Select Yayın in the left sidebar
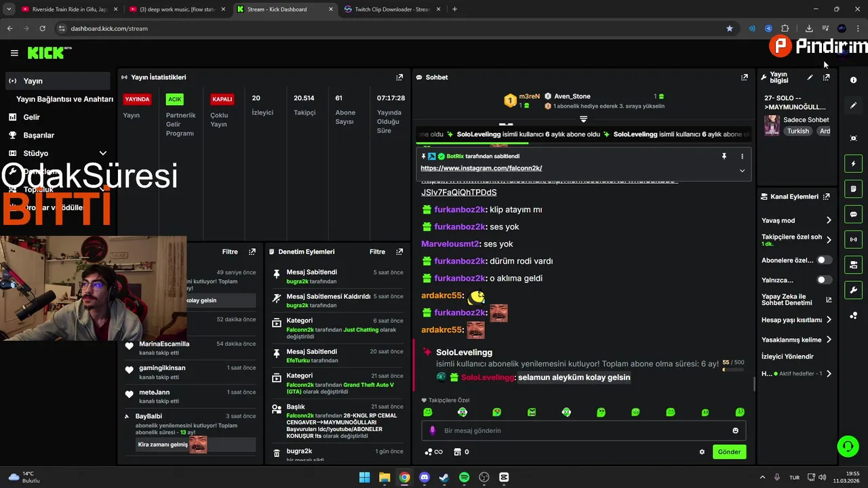 click(58, 81)
